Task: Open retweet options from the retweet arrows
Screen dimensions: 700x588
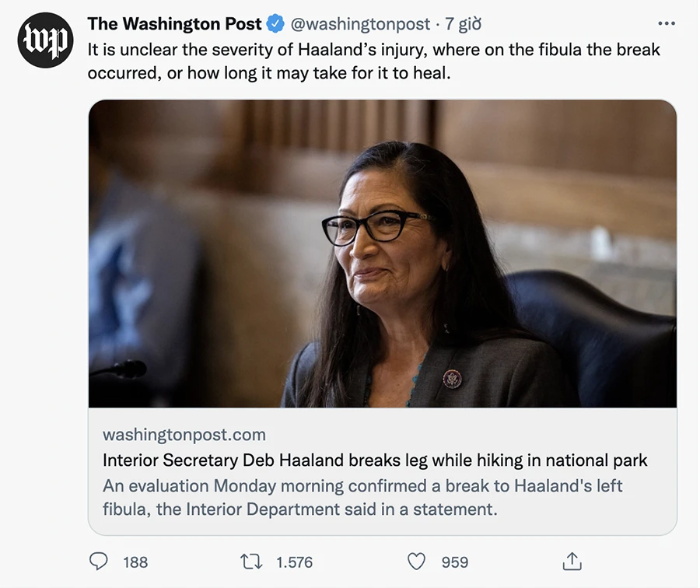Action: (x=250, y=562)
